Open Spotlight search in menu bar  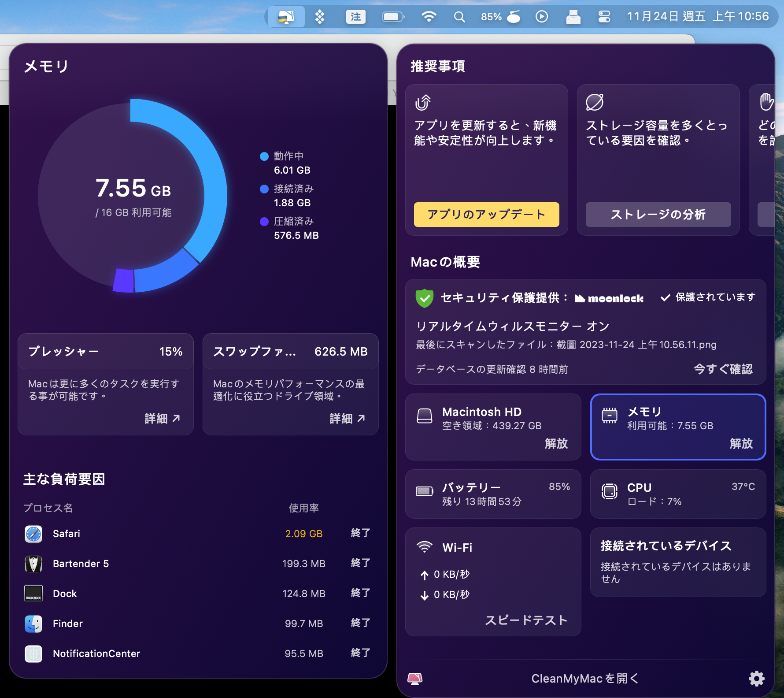click(x=459, y=17)
